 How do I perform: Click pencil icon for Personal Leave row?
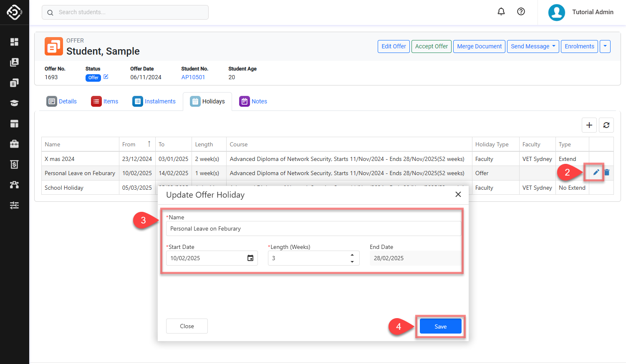(596, 172)
